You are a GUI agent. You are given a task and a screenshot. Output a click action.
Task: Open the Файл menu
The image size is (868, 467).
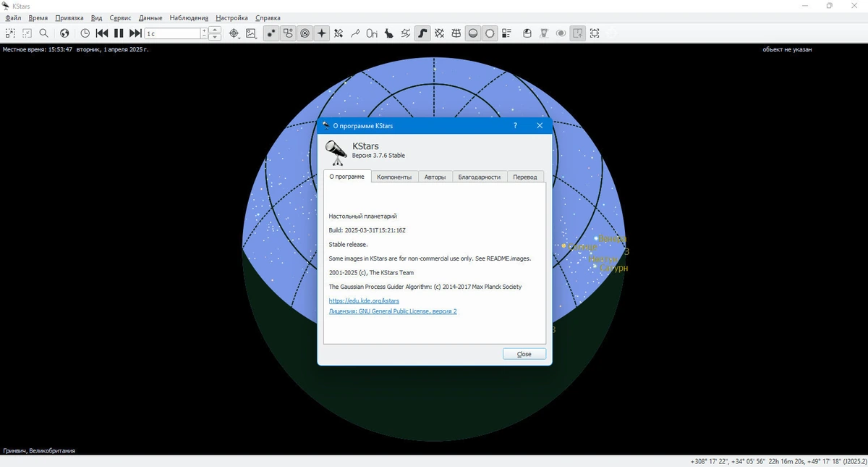[x=13, y=17]
